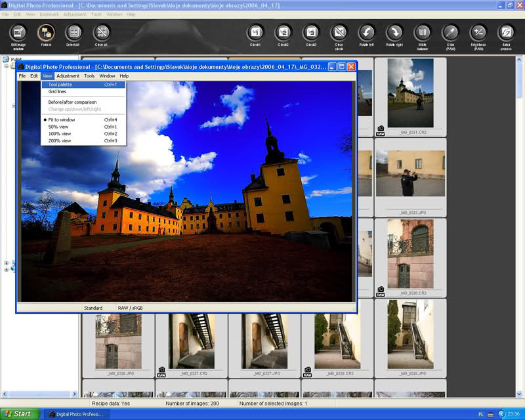Click the system tray clock showing 23:36
This screenshot has width=525, height=420.
514,414
